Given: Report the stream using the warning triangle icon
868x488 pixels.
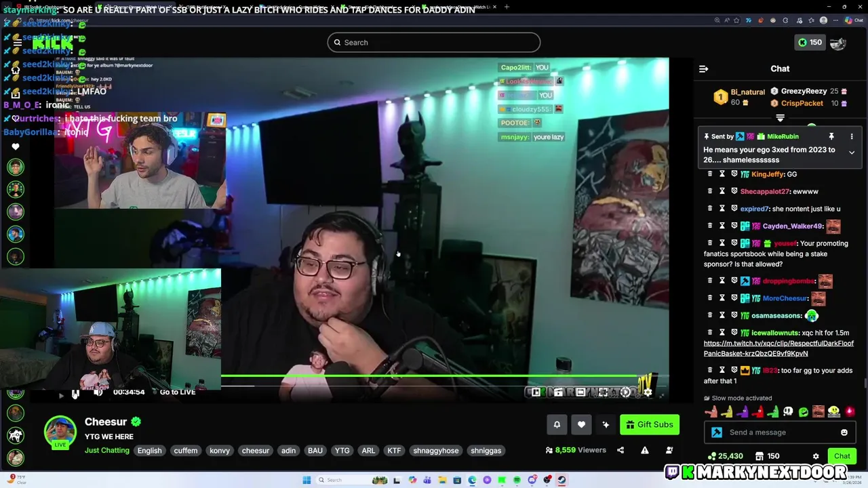Looking at the screenshot, I should point(645,450).
